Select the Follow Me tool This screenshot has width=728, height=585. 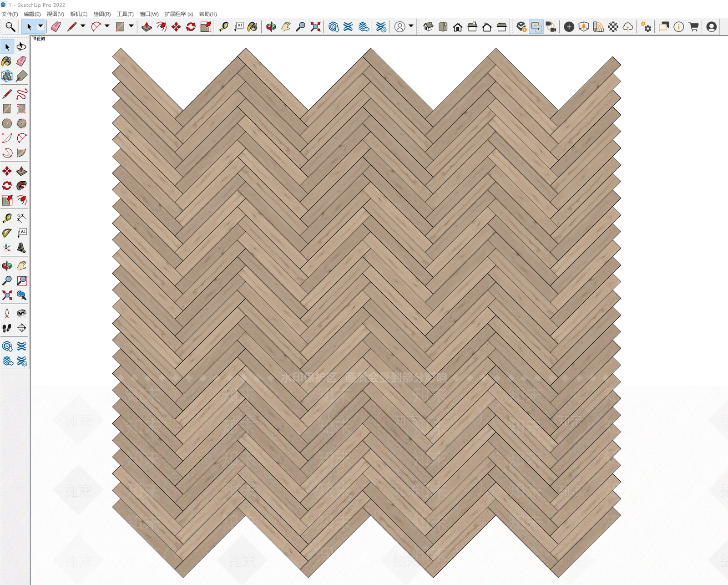[x=21, y=186]
